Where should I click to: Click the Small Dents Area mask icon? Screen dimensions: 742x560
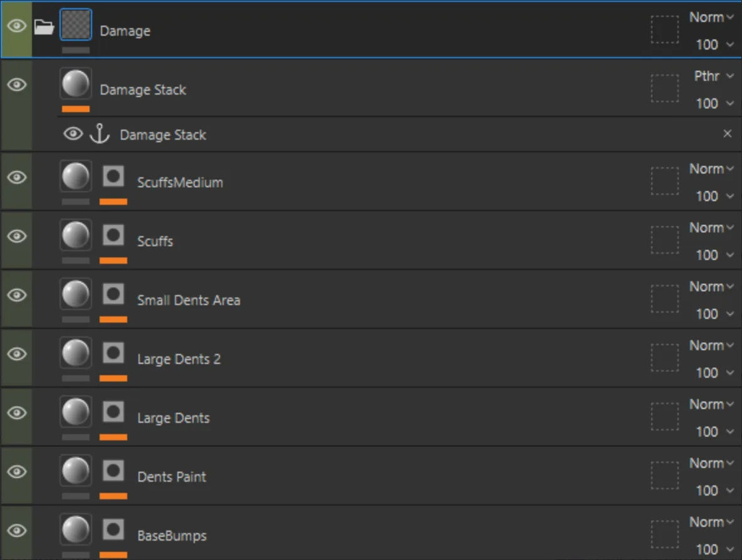(x=113, y=294)
